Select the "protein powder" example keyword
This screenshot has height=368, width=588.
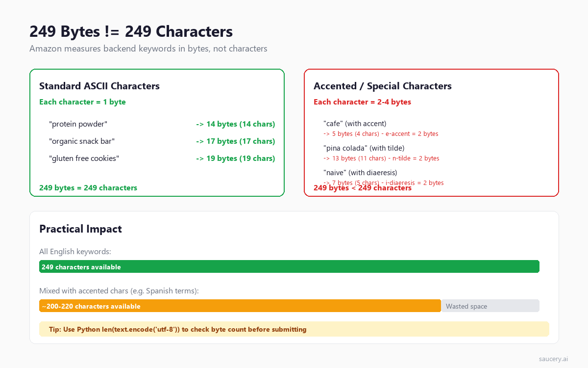coord(78,124)
